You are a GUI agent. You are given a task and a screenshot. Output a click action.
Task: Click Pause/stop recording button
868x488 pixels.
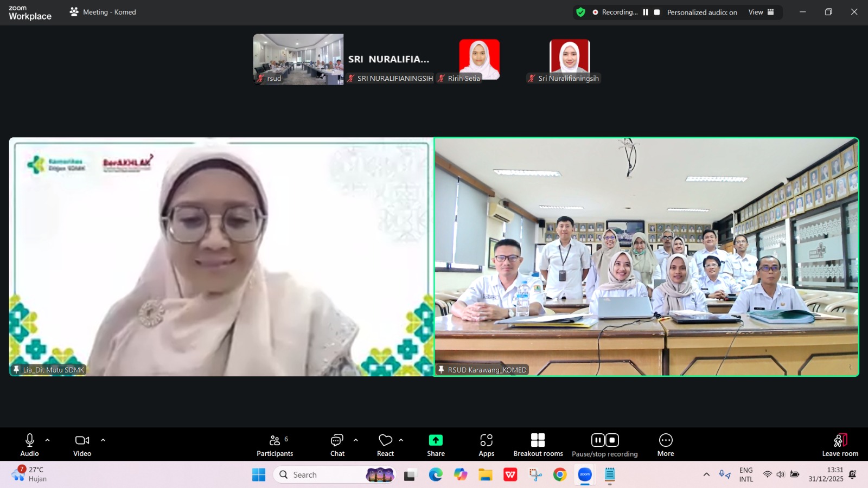(604, 445)
